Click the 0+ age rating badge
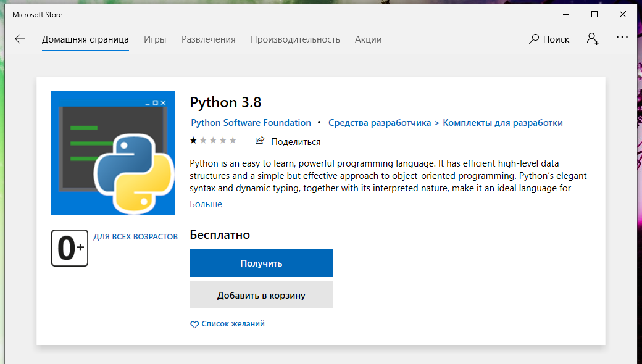 [x=70, y=247]
